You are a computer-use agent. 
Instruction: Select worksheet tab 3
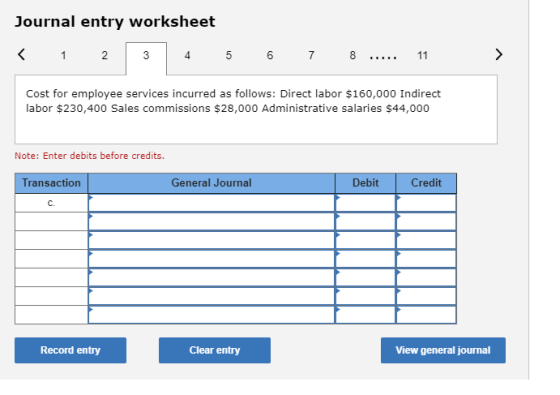[146, 58]
